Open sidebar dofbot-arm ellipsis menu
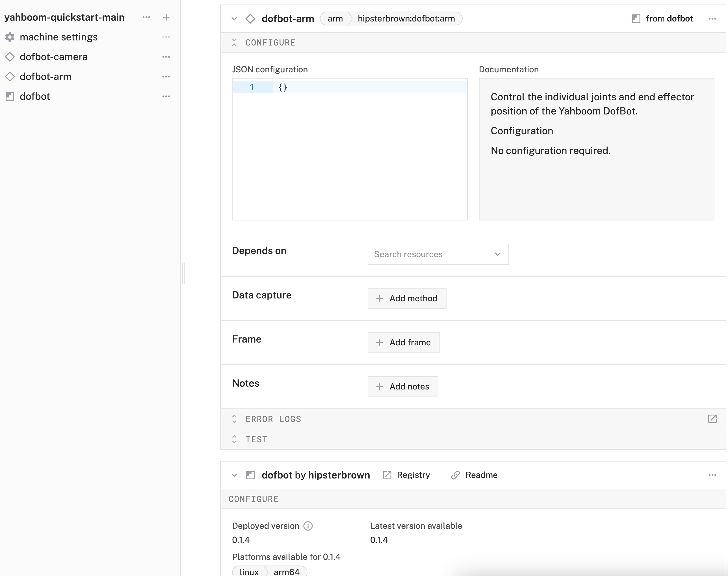The width and height of the screenshot is (728, 576). tap(166, 77)
